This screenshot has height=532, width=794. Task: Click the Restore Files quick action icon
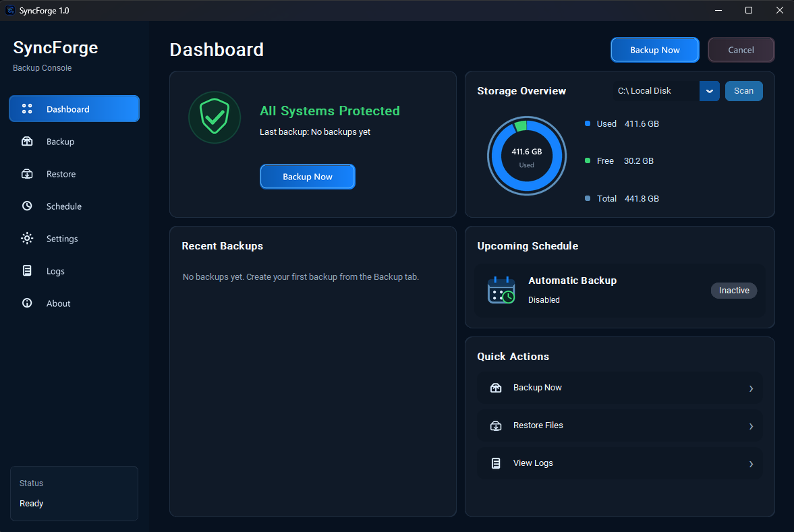tap(496, 425)
